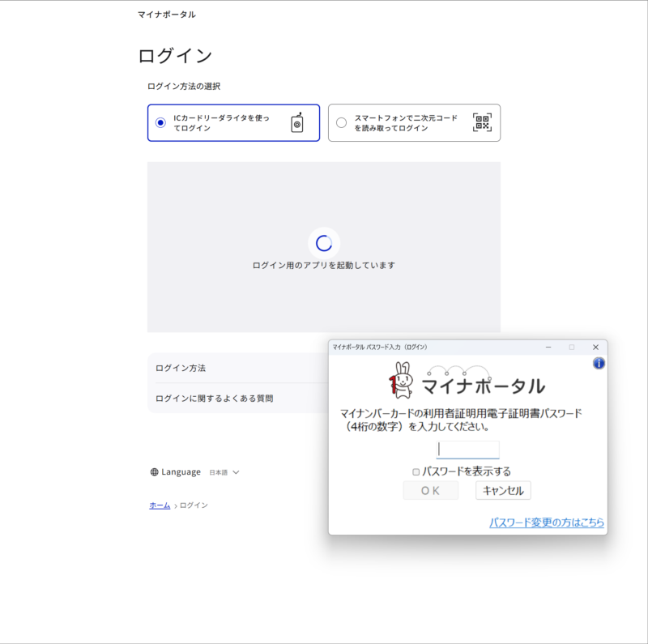Minimize the password input dialog window
648x644 pixels.
[548, 347]
